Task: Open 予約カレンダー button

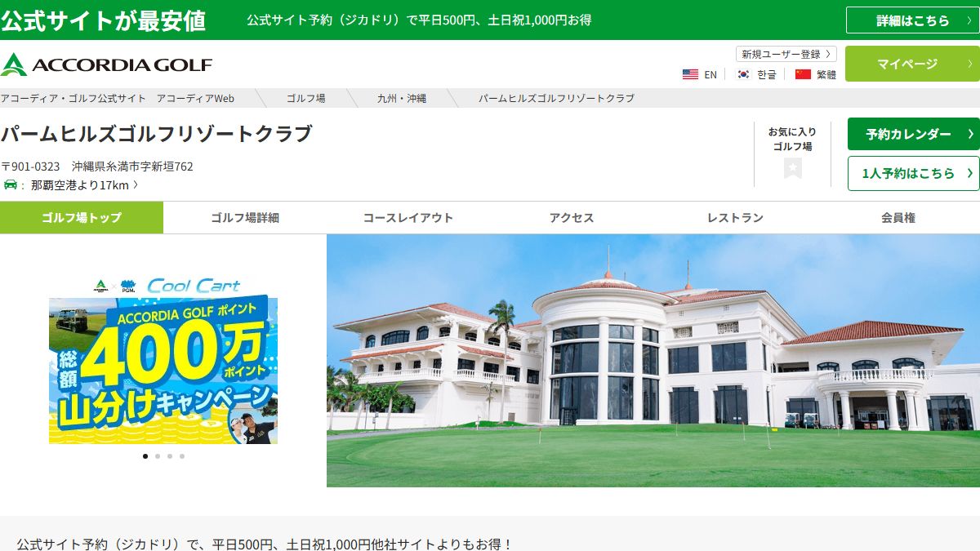Action: 913,134
